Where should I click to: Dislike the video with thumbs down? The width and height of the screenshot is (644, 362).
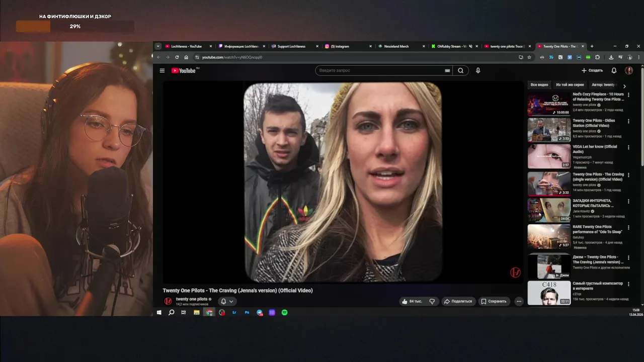[x=432, y=301]
